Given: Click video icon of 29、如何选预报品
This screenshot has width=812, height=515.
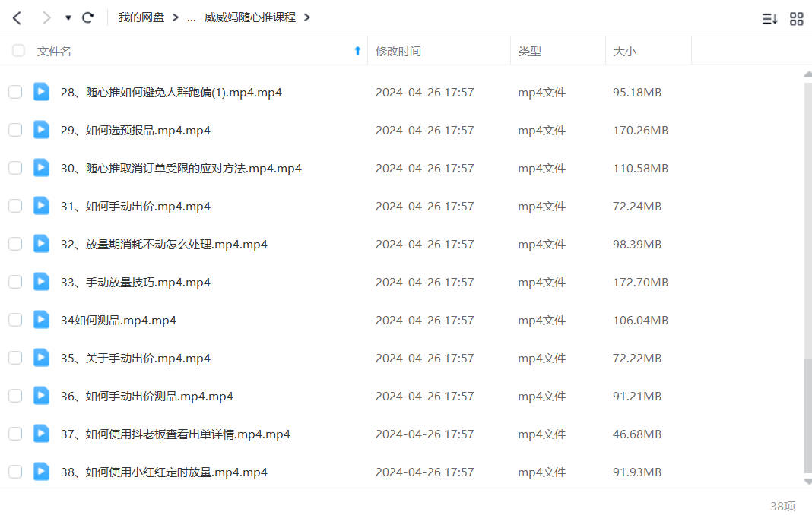Looking at the screenshot, I should 41,129.
